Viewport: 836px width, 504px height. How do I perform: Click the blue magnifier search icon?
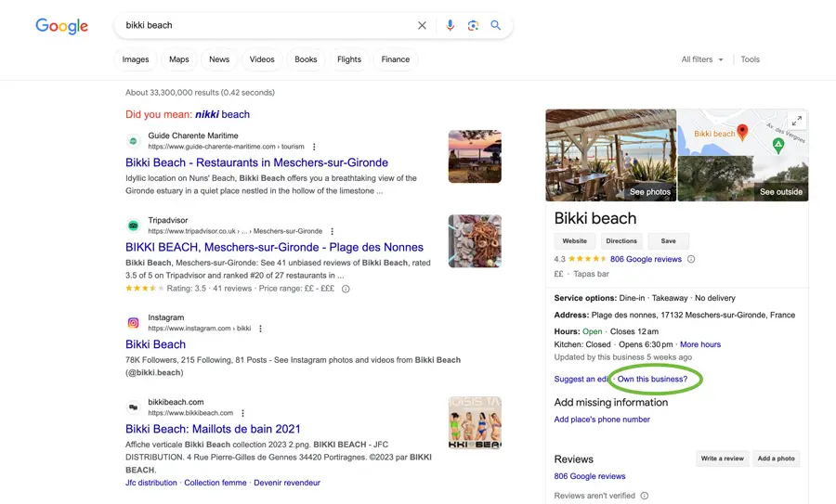pos(496,26)
